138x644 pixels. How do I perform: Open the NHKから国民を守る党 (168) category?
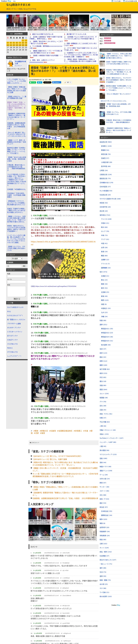(x=110, y=199)
